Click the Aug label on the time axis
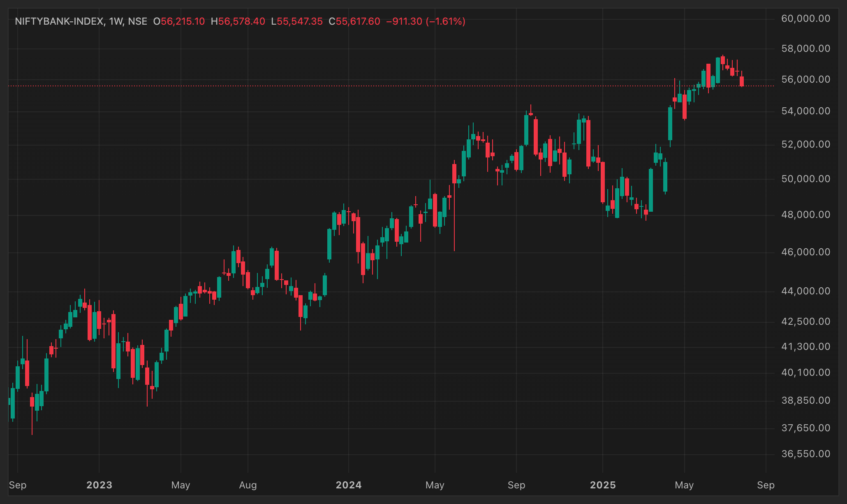 point(248,485)
